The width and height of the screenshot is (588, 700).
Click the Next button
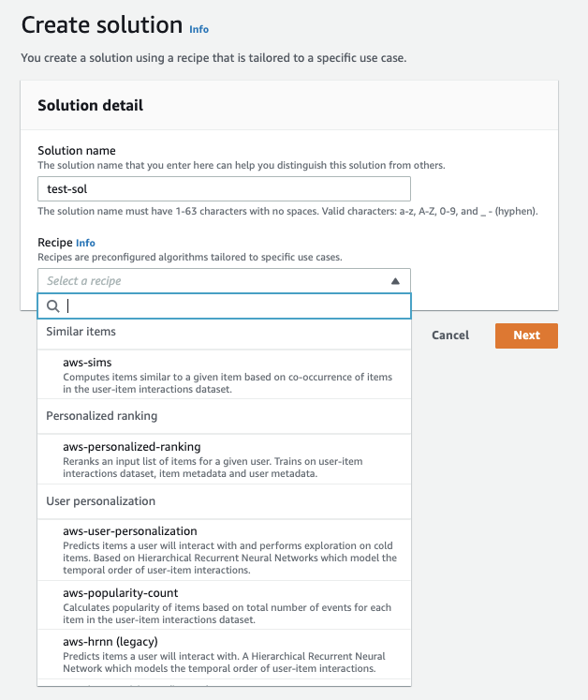pos(526,335)
